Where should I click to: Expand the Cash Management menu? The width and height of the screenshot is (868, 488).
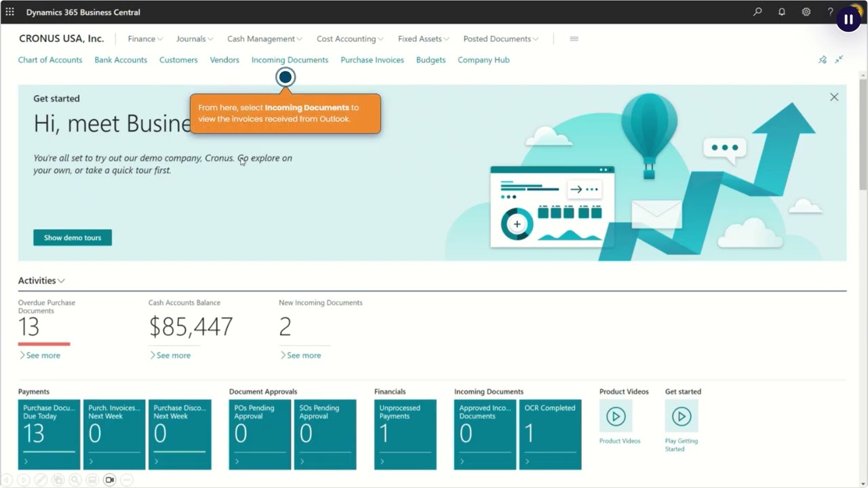264,39
